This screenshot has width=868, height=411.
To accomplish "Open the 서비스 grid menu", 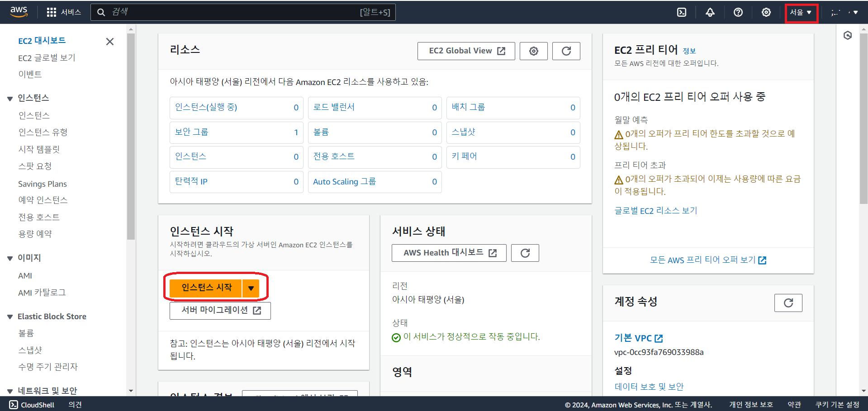I will point(64,12).
